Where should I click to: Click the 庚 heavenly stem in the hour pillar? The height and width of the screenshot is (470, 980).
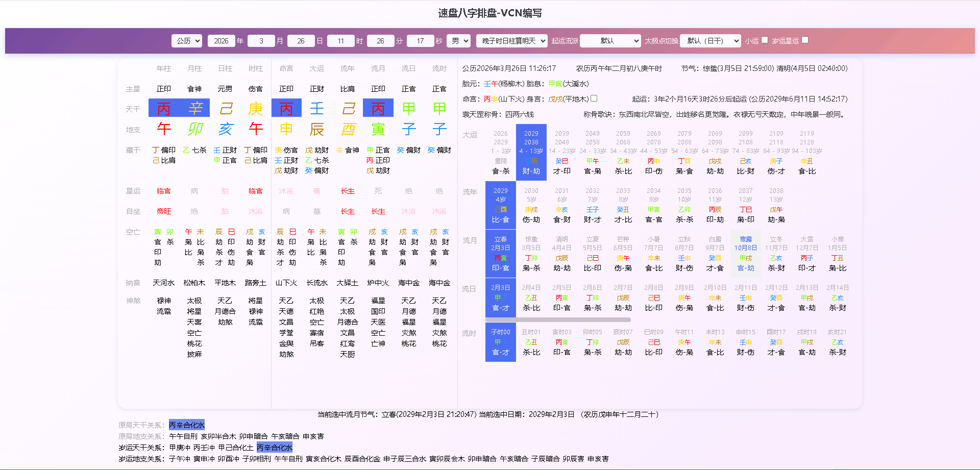tap(256, 108)
